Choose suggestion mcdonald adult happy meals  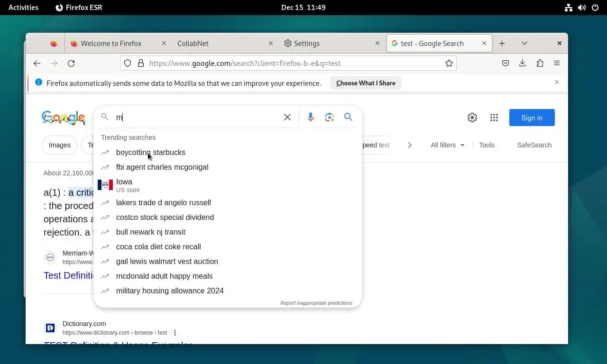[228, 276]
